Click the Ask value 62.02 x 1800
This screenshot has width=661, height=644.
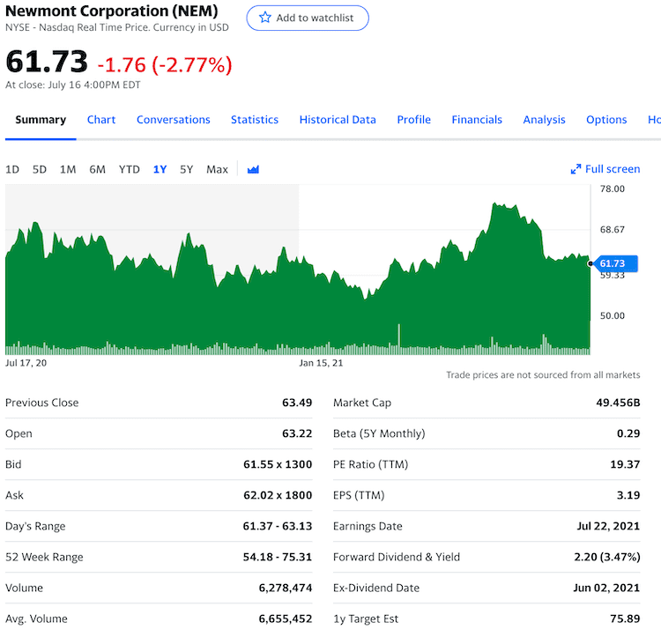click(278, 495)
